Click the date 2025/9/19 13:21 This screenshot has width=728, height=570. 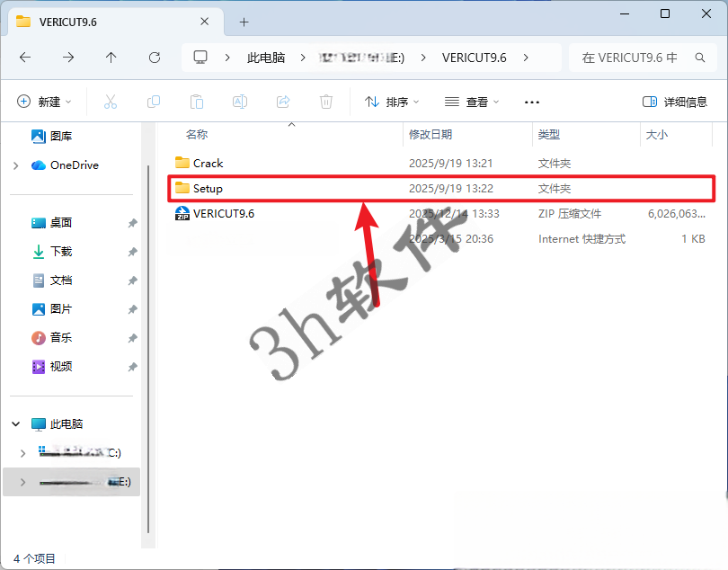tap(450, 163)
